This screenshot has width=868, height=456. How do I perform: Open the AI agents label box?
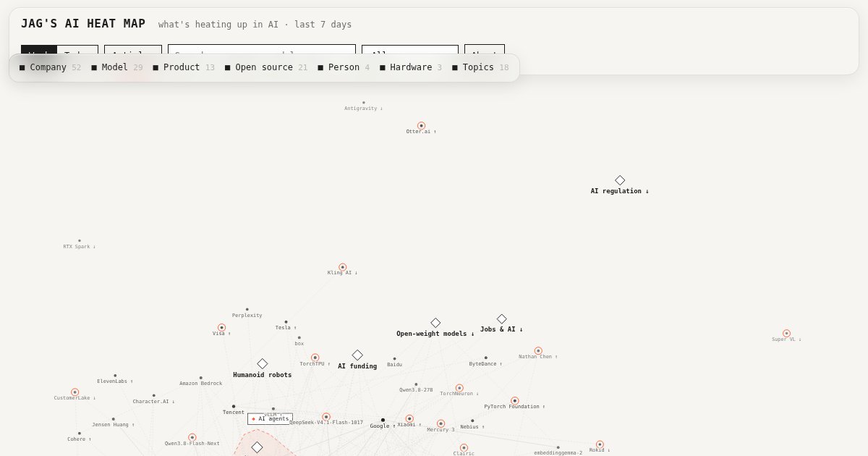pos(271,419)
